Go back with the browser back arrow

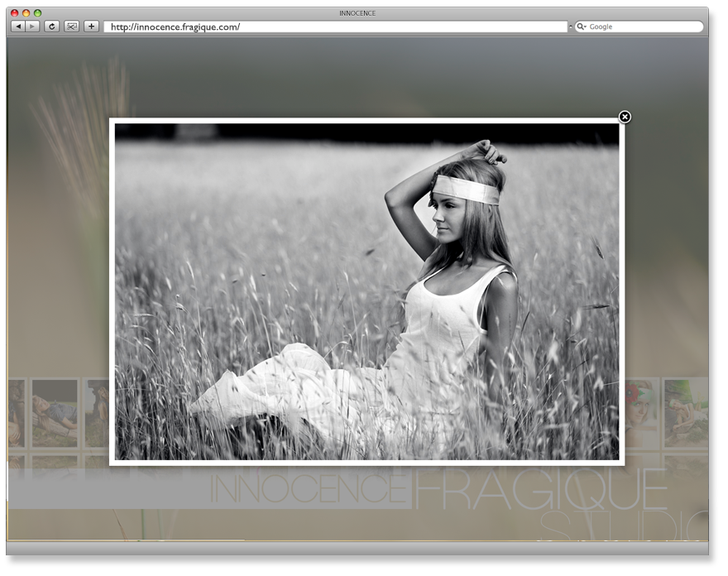click(18, 26)
